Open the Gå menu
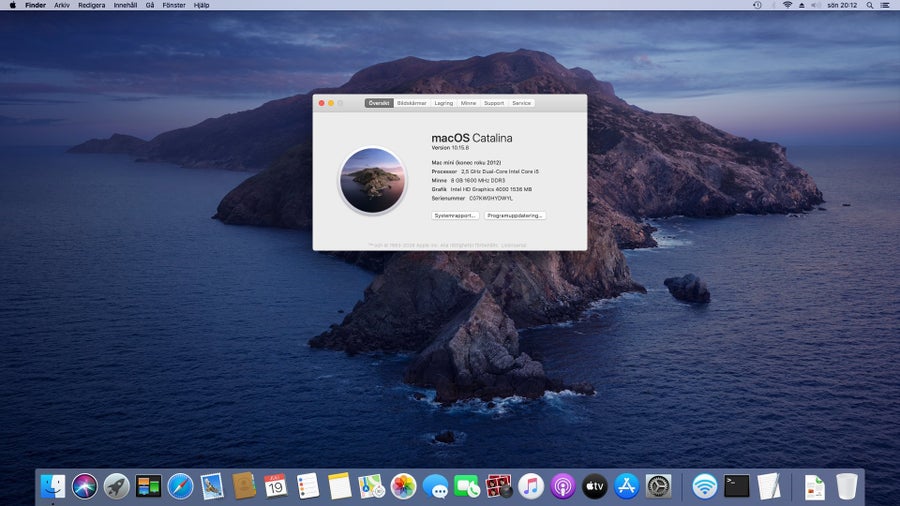The width and height of the screenshot is (900, 506). tap(150, 5)
